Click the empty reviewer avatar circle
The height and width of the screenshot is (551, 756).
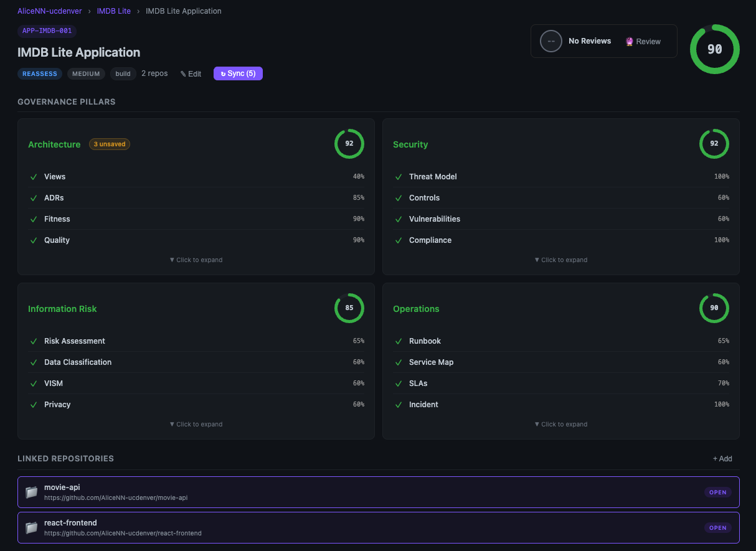[550, 41]
